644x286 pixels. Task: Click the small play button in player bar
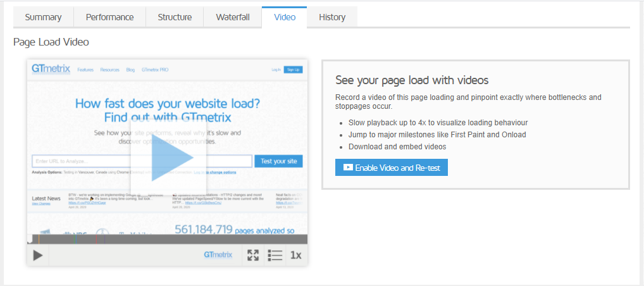pos(38,255)
